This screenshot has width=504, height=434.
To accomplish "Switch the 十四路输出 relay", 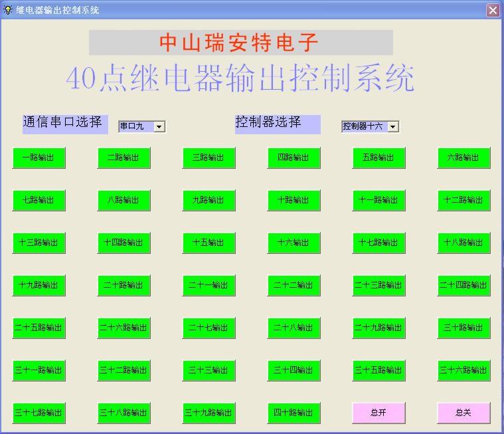I will coord(124,243).
